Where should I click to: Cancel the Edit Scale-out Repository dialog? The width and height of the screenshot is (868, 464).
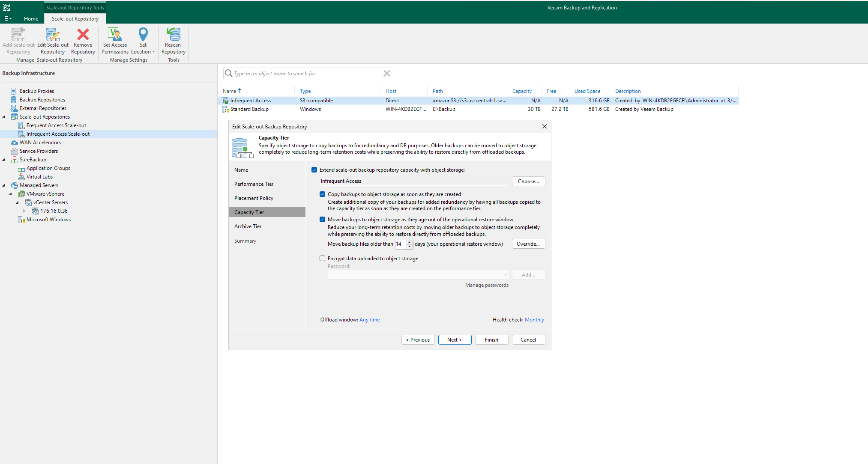tap(528, 340)
